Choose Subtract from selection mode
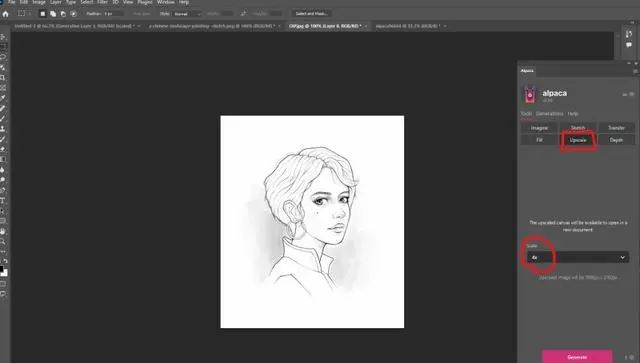This screenshot has width=640, height=363. [x=63, y=14]
